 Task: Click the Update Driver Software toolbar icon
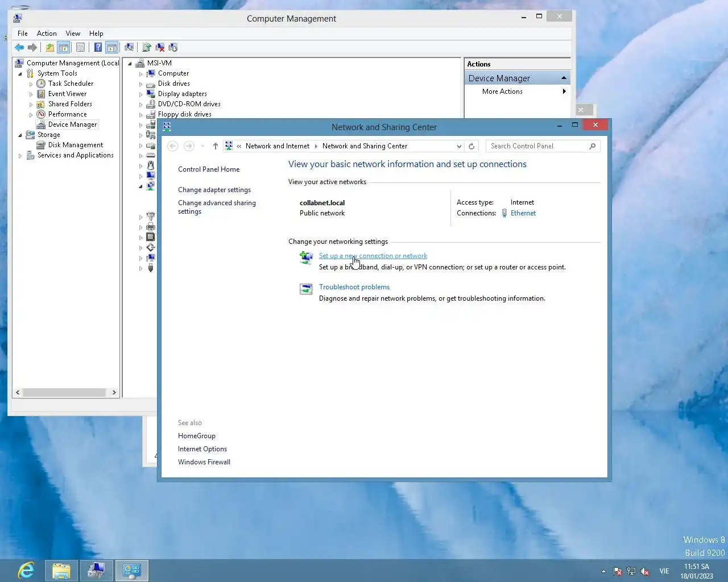[x=147, y=48]
